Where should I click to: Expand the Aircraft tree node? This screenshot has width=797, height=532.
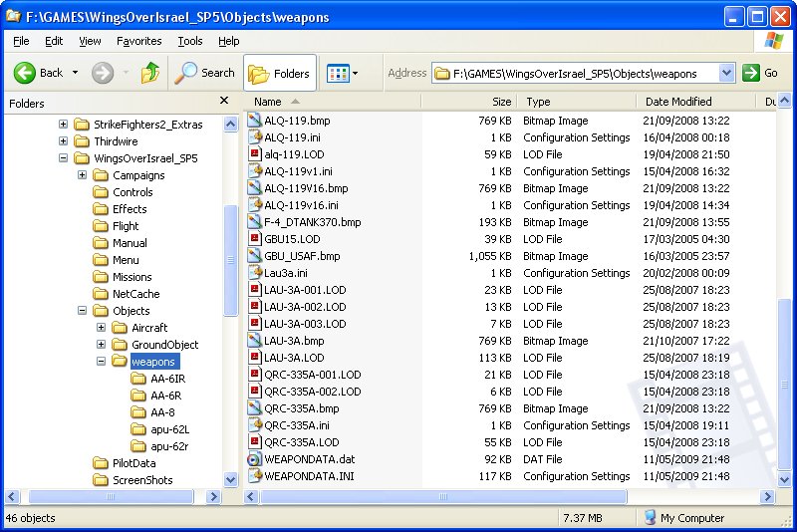pyautogui.click(x=101, y=328)
